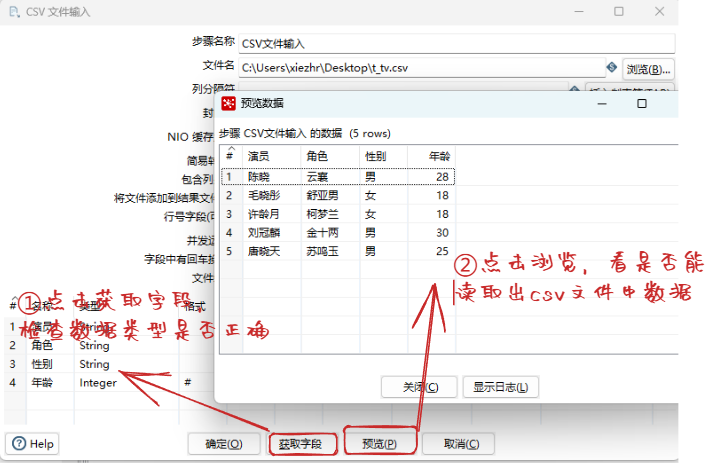Screen dimensions: 713x463
Task: Click the 确定(O) button
Action: click(x=224, y=444)
